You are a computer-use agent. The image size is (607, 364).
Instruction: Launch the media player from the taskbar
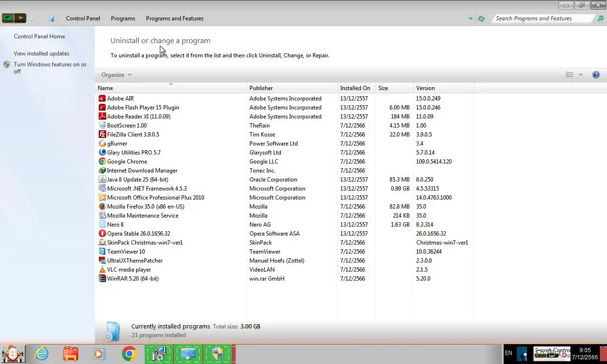click(x=99, y=354)
